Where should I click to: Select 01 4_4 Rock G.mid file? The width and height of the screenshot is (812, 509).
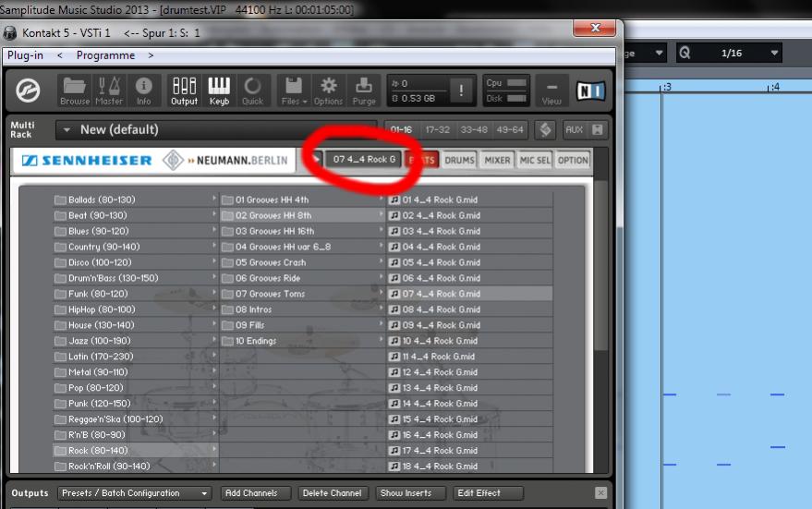[x=469, y=200]
